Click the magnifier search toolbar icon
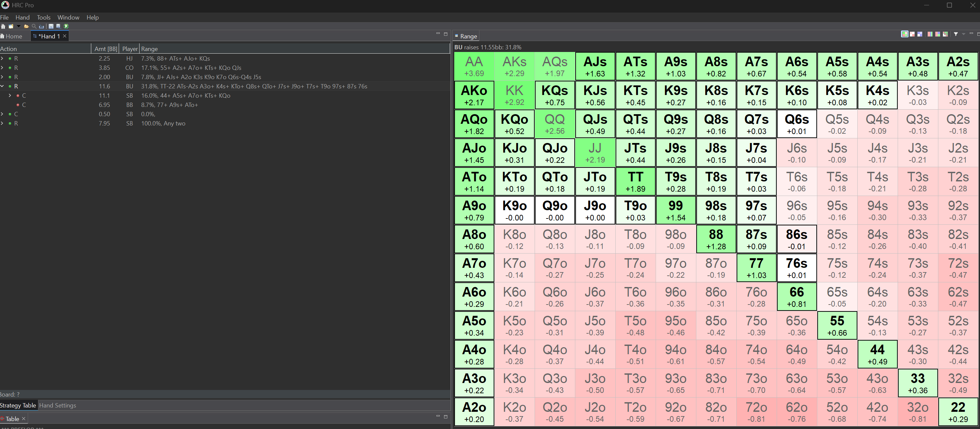Viewport: 980px width, 429px height. click(x=34, y=26)
